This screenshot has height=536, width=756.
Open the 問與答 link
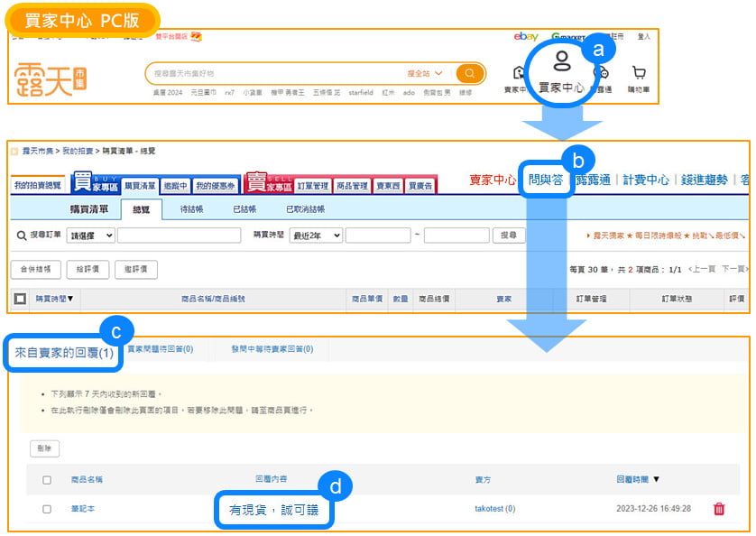546,180
